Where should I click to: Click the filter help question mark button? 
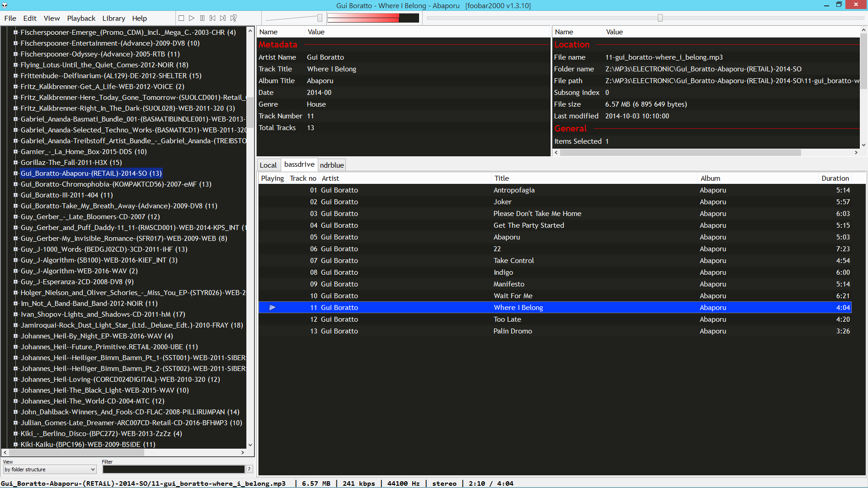point(249,469)
